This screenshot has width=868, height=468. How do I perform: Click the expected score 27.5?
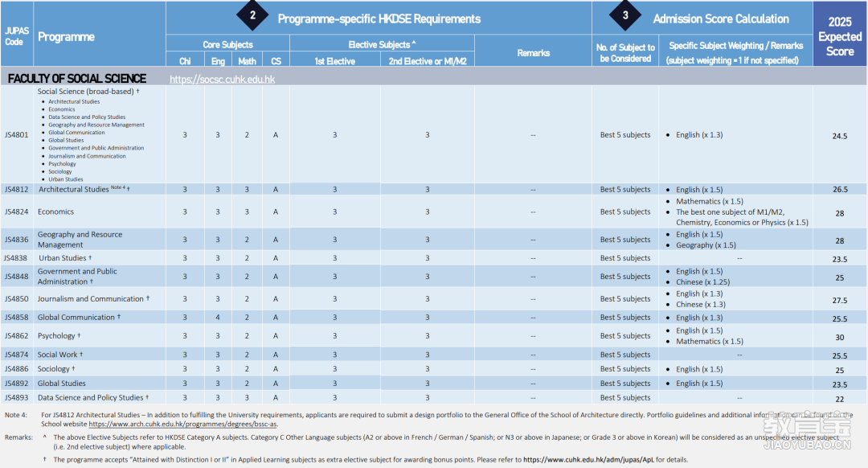pyautogui.click(x=840, y=300)
